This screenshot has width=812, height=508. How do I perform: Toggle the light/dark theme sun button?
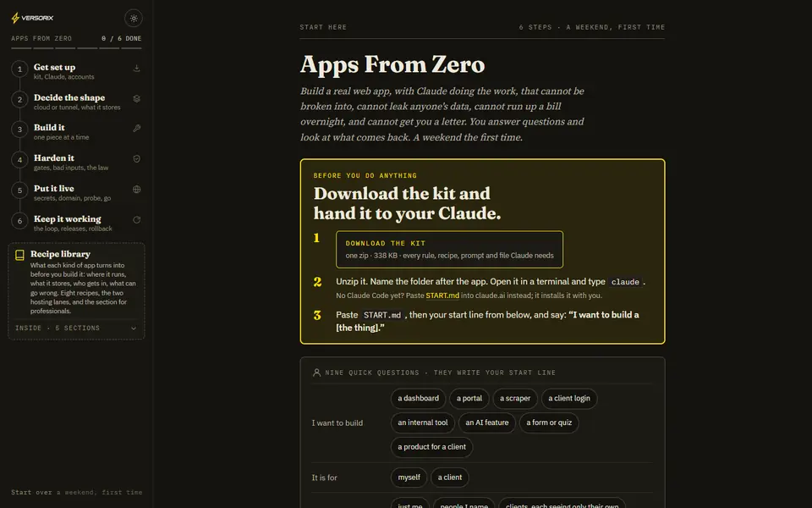(134, 18)
